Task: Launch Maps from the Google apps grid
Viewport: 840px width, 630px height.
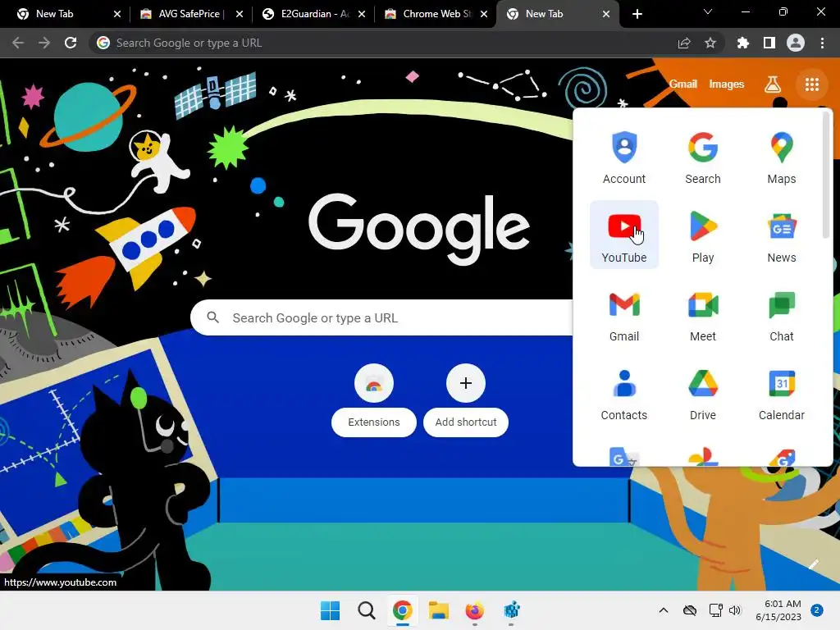Action: [781, 157]
